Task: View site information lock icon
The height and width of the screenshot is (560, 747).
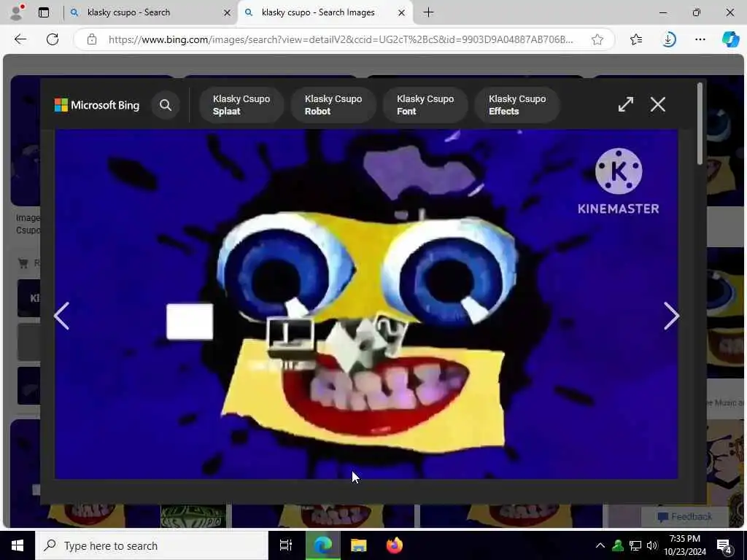Action: click(92, 39)
